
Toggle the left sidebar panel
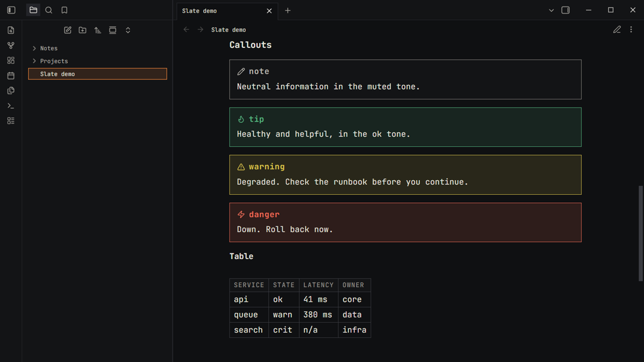[x=11, y=11]
